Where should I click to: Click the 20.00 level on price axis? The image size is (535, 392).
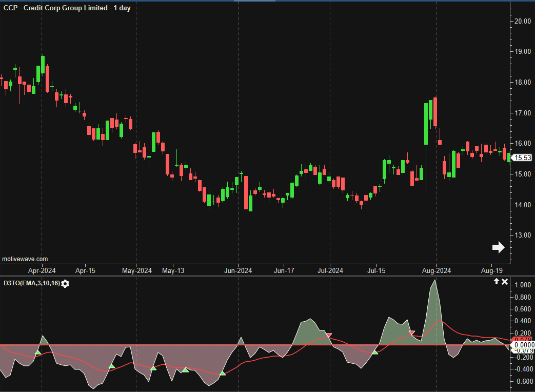tap(523, 21)
